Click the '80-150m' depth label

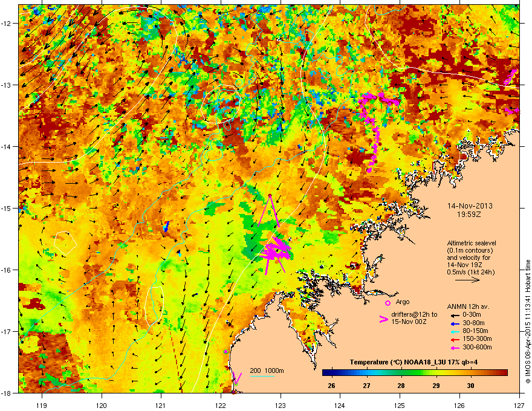coord(475,331)
